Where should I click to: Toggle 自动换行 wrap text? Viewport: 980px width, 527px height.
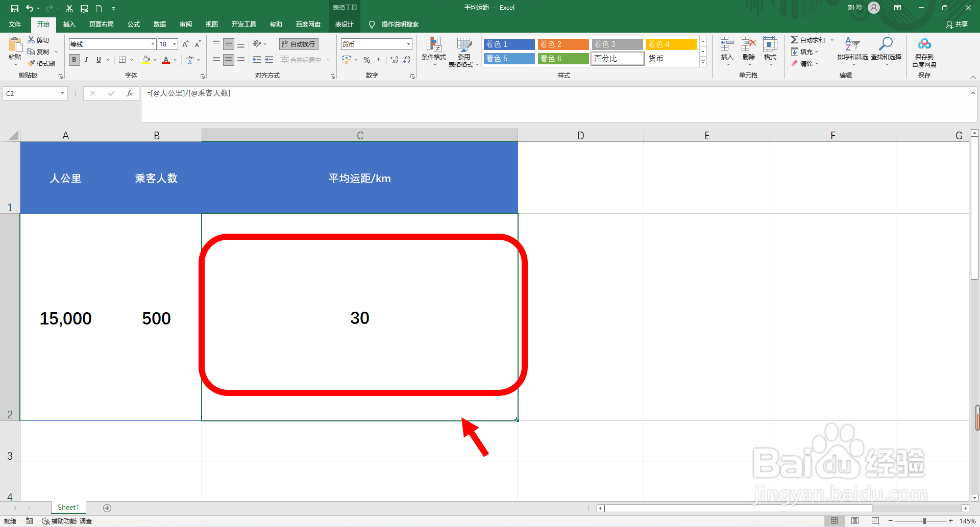point(299,44)
